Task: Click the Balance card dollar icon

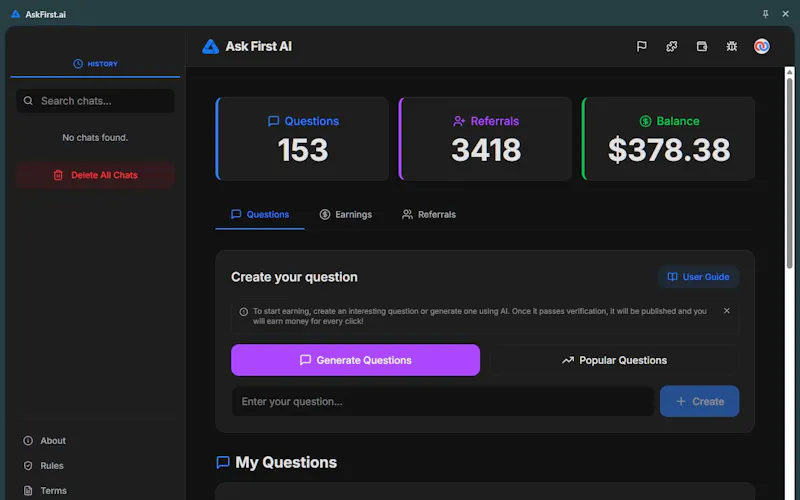Action: tap(645, 121)
